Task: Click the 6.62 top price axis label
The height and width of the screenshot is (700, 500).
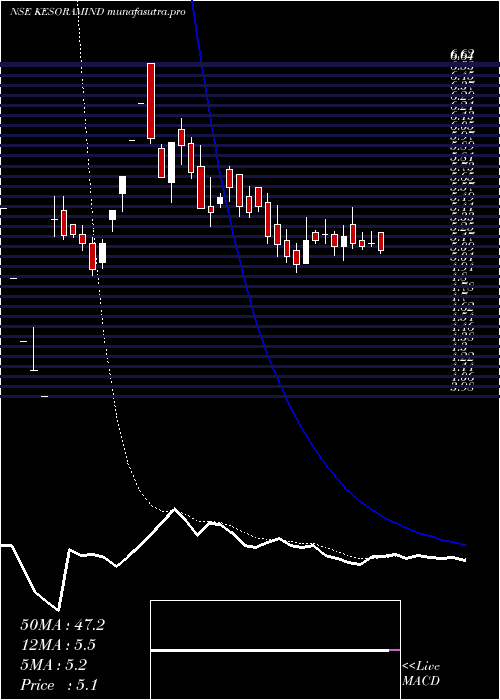Action: tap(462, 54)
